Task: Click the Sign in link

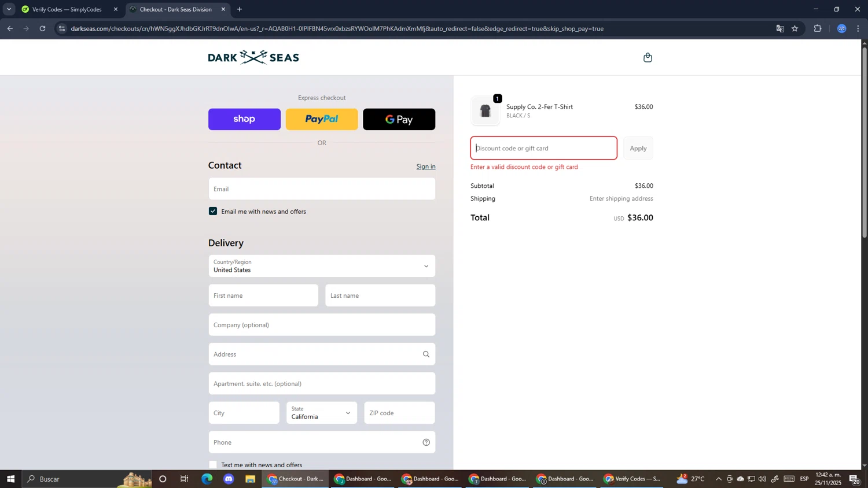Action: [426, 167]
